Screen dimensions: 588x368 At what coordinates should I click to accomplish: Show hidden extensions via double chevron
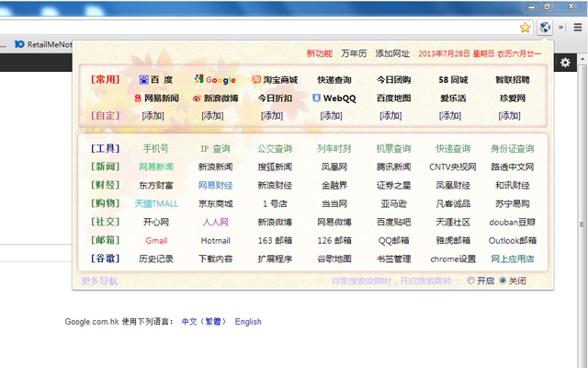[x=561, y=28]
